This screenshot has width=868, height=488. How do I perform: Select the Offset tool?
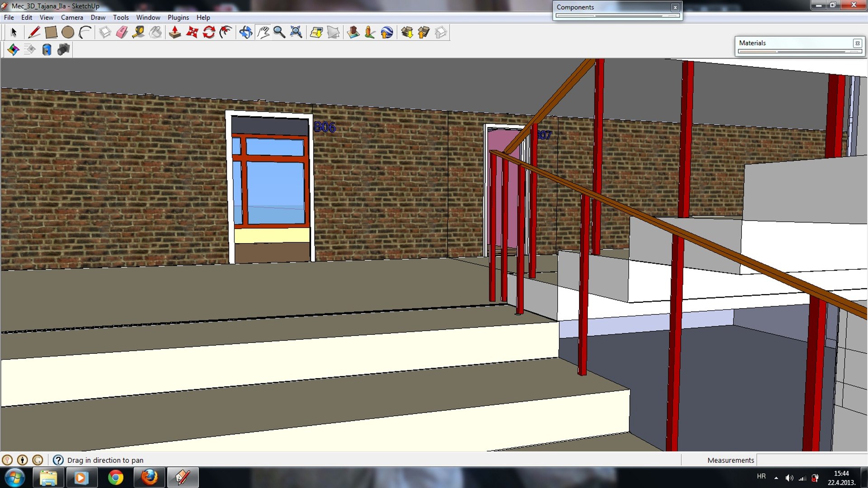tap(226, 32)
